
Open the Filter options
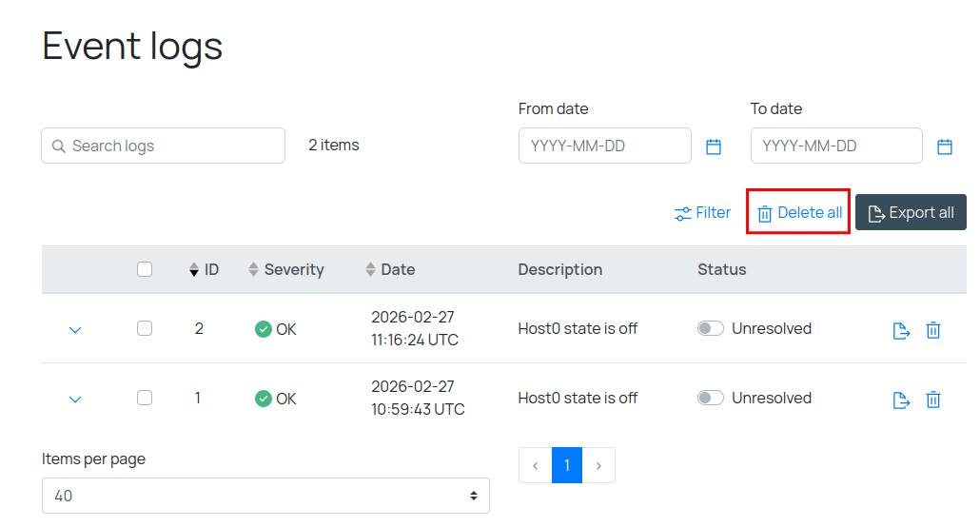(x=702, y=213)
